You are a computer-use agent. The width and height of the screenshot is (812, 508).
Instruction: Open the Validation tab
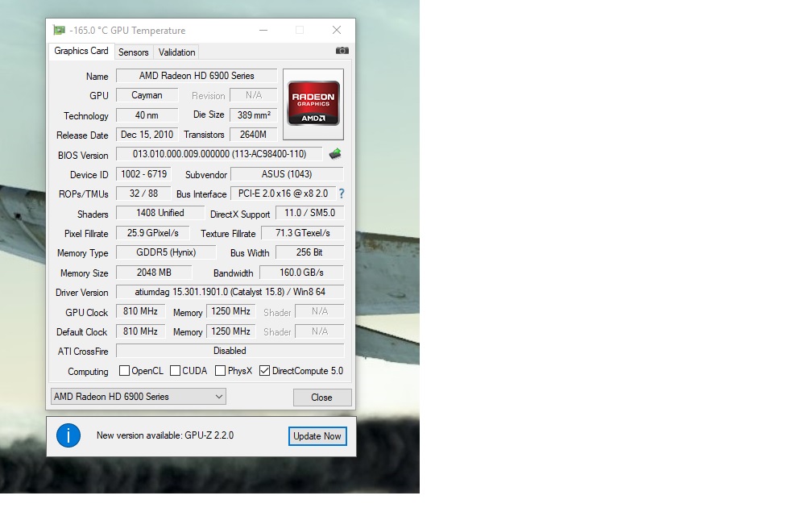coord(176,52)
